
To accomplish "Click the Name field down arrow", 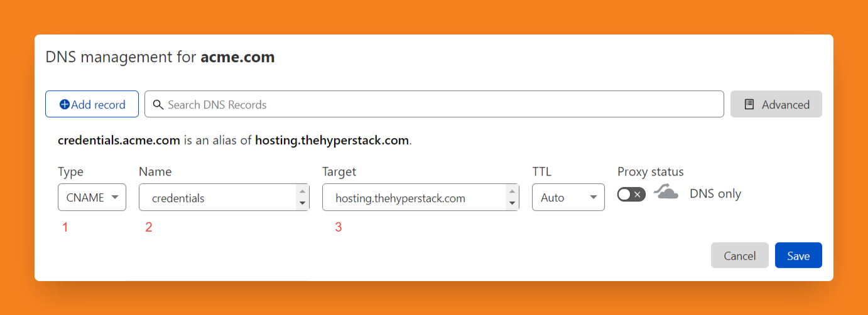I will click(x=303, y=203).
